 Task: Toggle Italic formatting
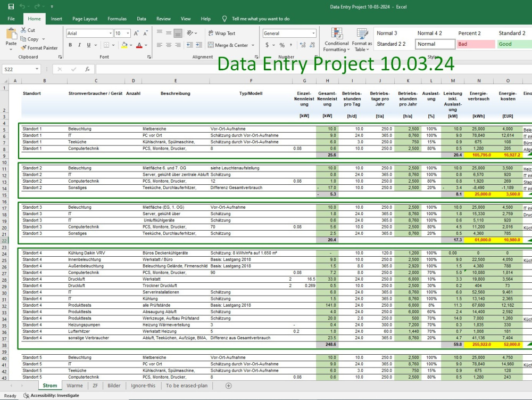[x=79, y=45]
